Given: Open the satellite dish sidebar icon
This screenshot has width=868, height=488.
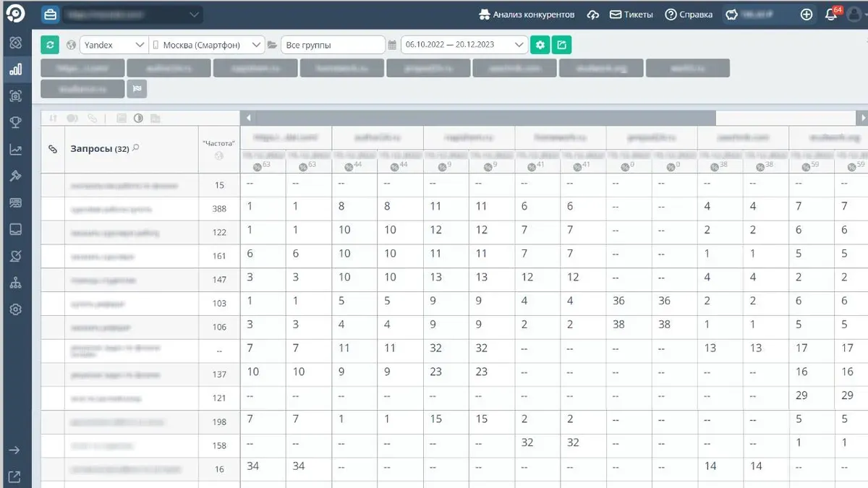Looking at the screenshot, I should point(16,256).
